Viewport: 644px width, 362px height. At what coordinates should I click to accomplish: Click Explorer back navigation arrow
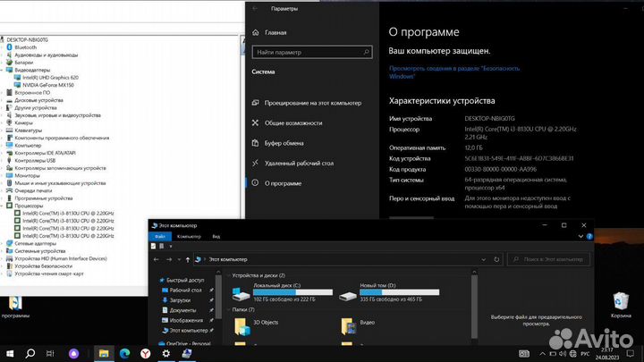[156, 259]
